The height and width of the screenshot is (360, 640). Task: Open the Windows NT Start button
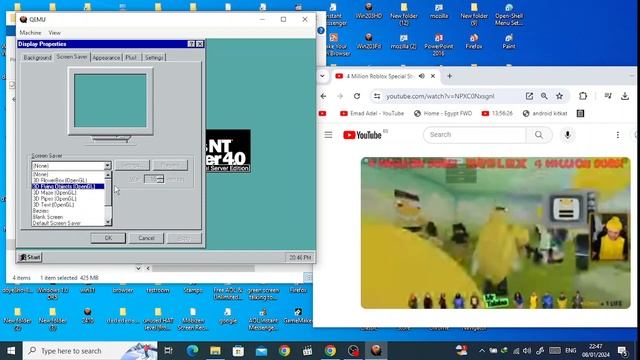point(30,257)
